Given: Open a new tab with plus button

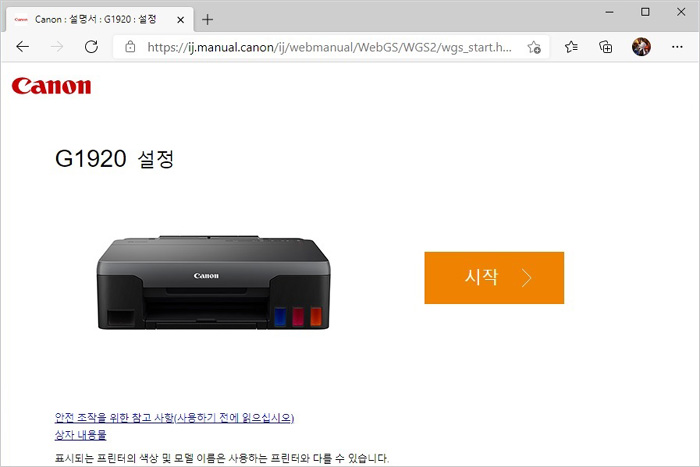Looking at the screenshot, I should tap(207, 20).
